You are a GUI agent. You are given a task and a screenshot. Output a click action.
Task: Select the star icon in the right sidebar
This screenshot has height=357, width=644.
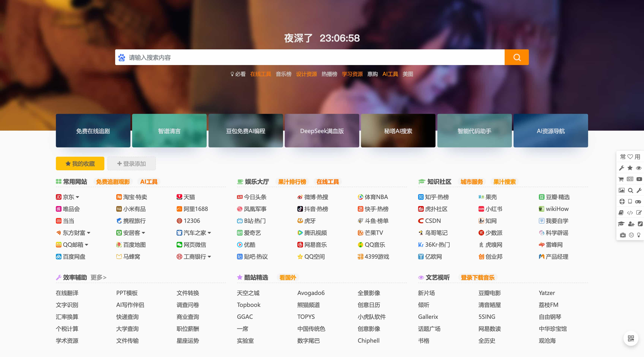(630, 168)
